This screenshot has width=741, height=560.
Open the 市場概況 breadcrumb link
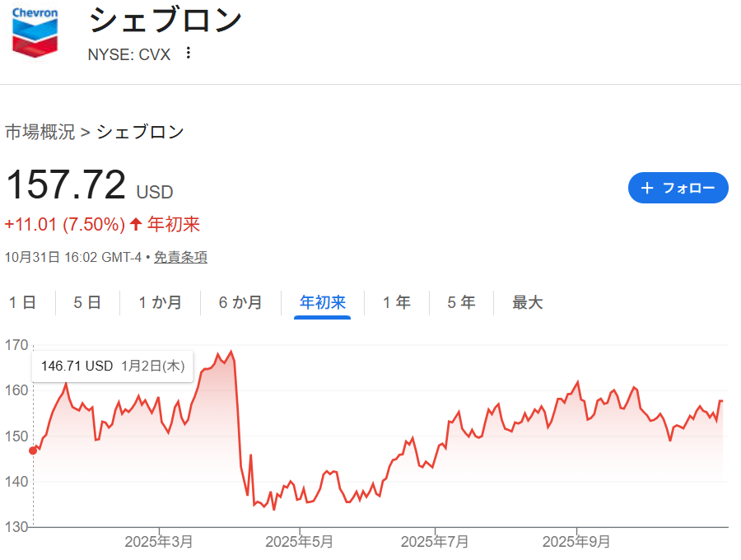pyautogui.click(x=40, y=132)
